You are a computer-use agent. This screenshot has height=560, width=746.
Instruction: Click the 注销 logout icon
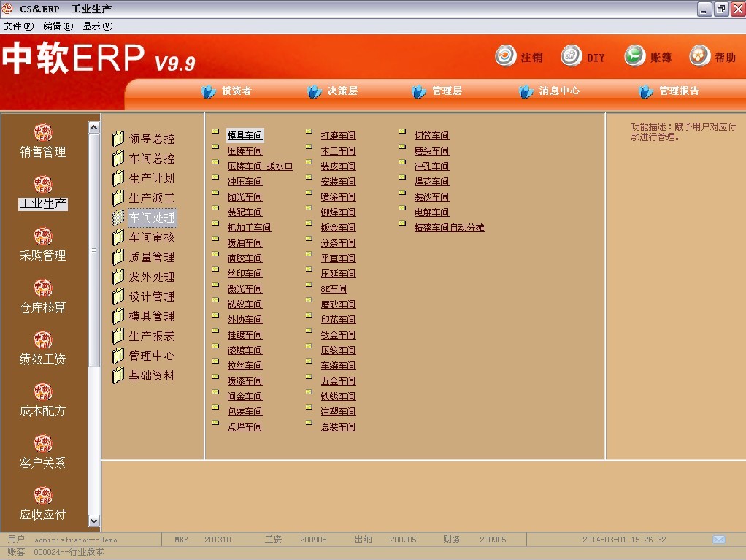[x=506, y=56]
